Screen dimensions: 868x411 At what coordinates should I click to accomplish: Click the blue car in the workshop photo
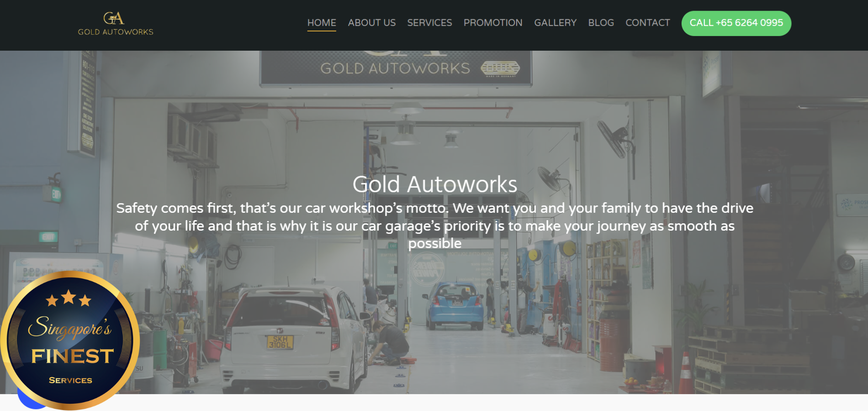click(x=455, y=305)
